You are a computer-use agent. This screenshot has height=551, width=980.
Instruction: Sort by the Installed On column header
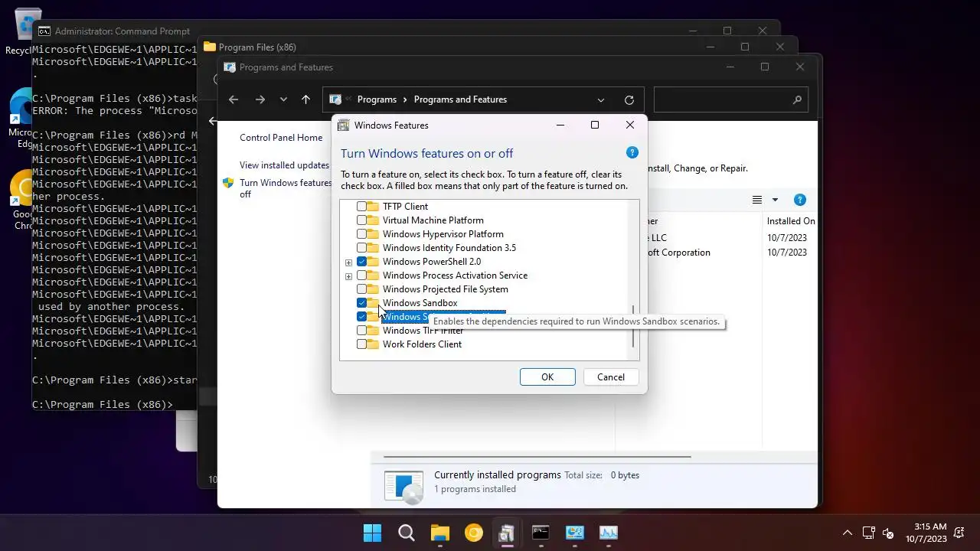(x=791, y=221)
